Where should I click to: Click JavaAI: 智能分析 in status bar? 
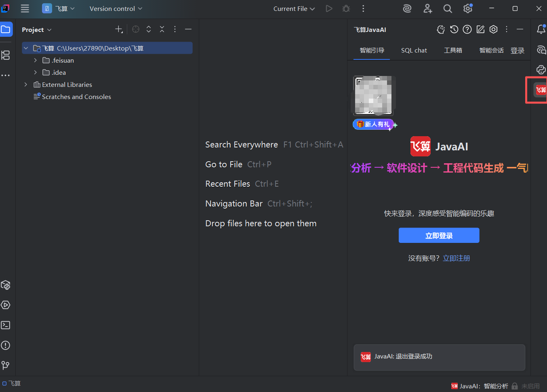[x=480, y=386]
